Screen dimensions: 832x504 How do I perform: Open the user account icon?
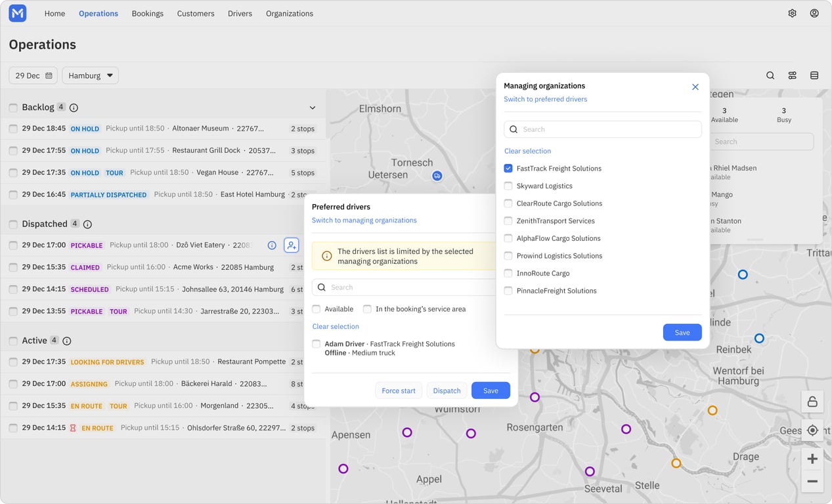(814, 13)
